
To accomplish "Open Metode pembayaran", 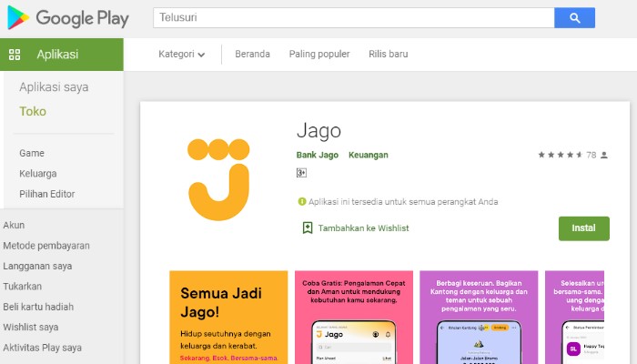I will [46, 246].
